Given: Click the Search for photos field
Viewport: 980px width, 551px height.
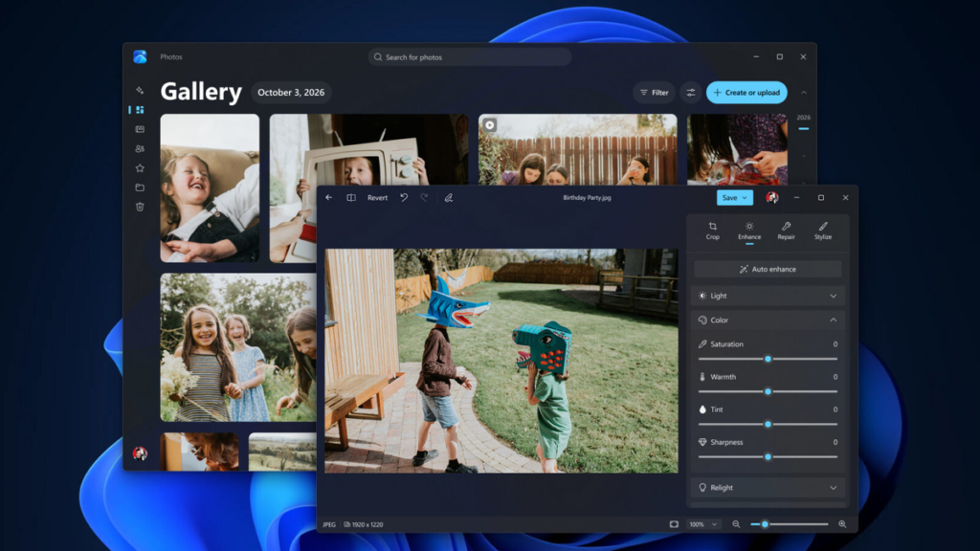Looking at the screenshot, I should coord(469,56).
